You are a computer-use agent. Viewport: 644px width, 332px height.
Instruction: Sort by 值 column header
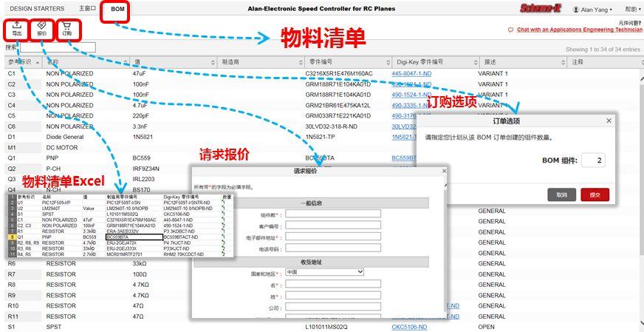coord(174,62)
